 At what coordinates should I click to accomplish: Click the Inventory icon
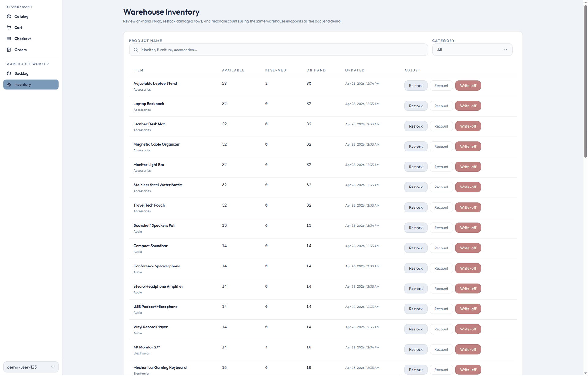click(9, 84)
